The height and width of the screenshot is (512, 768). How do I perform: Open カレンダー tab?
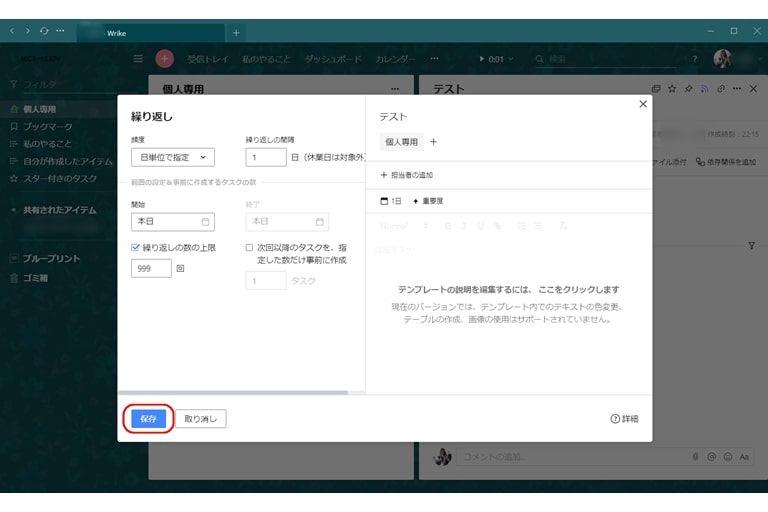click(395, 59)
